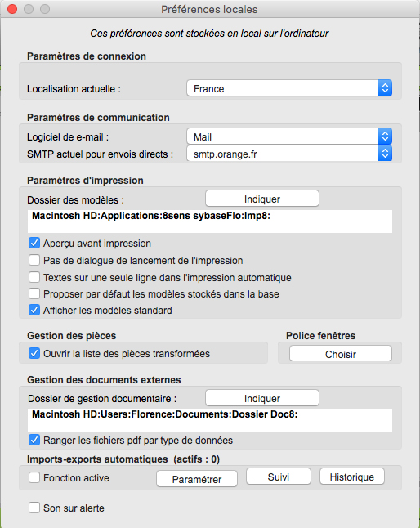Enable Pas de dialogue de lancement de l'impression

(x=34, y=260)
